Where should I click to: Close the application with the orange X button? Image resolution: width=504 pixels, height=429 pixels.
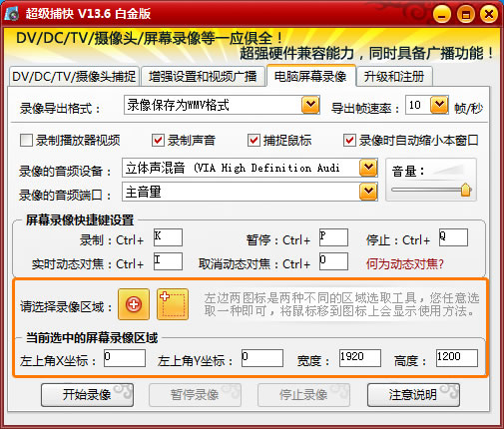[489, 14]
